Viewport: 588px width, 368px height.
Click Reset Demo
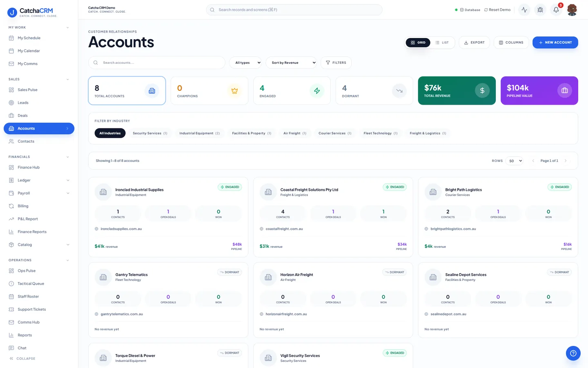tap(497, 10)
